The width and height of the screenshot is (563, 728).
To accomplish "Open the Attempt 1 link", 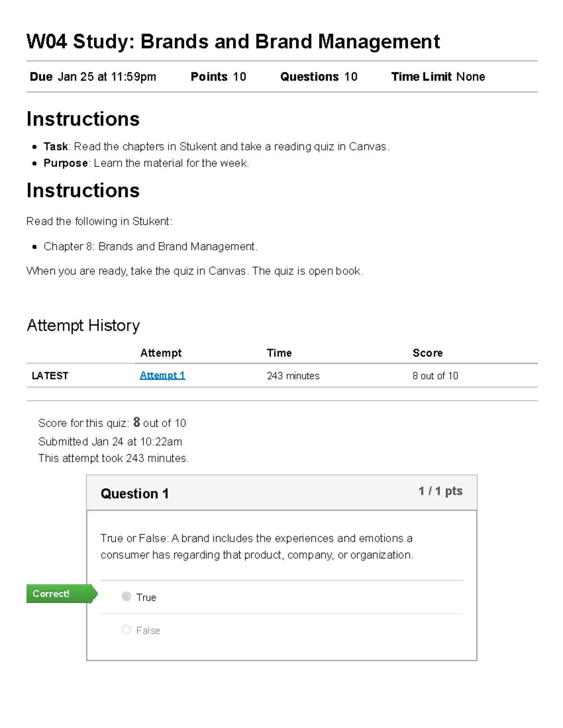I will pyautogui.click(x=162, y=375).
